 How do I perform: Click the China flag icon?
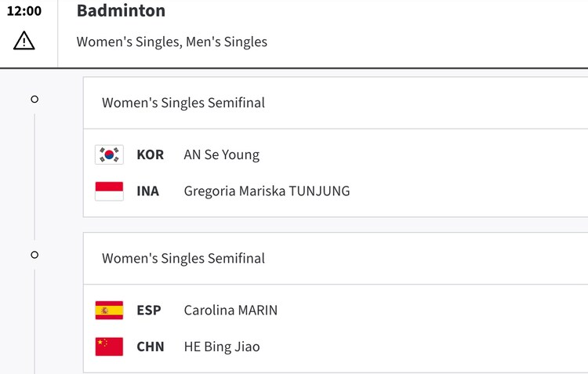(x=109, y=346)
